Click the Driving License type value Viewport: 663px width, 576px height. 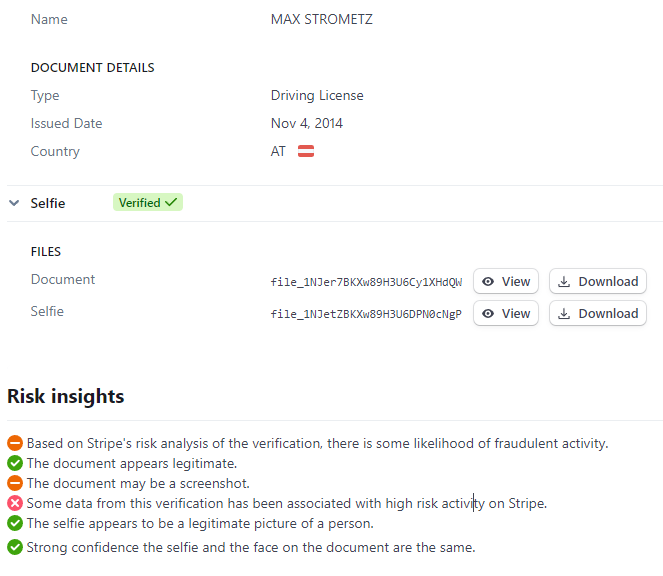[317, 96]
